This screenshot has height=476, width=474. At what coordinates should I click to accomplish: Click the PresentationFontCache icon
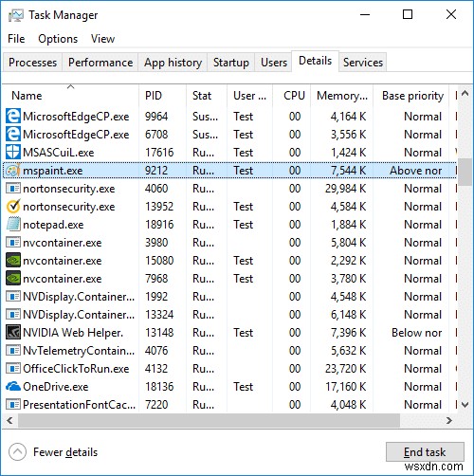pyautogui.click(x=13, y=405)
